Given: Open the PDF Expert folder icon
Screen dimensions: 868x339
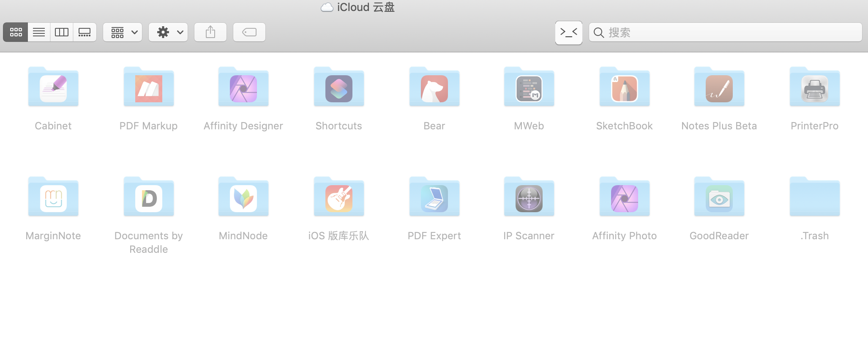Looking at the screenshot, I should [x=434, y=197].
